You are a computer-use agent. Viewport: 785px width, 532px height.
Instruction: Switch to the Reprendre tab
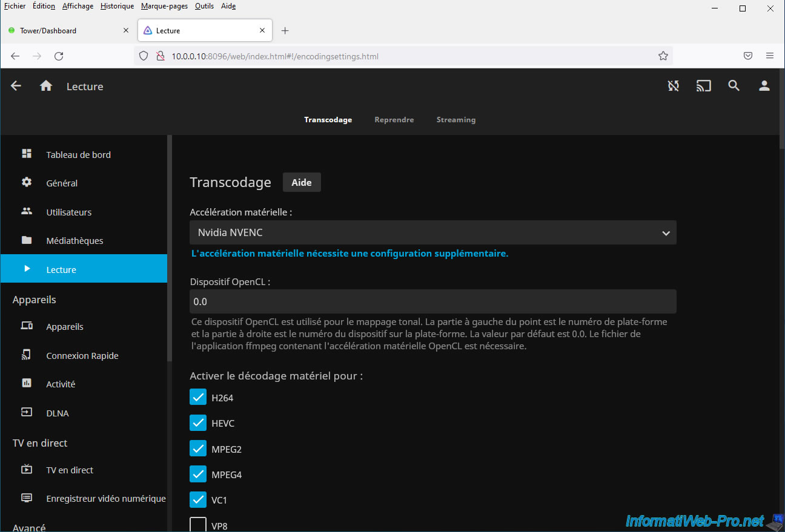(x=394, y=120)
